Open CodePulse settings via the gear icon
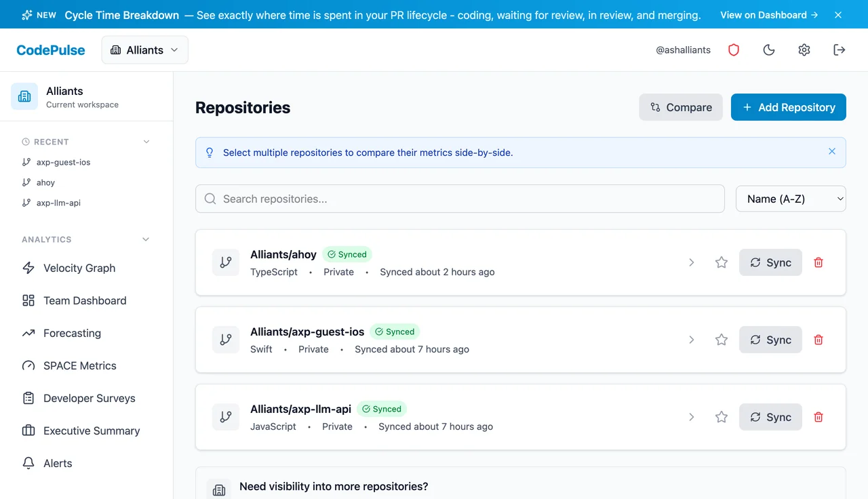The height and width of the screenshot is (499, 868). click(804, 49)
